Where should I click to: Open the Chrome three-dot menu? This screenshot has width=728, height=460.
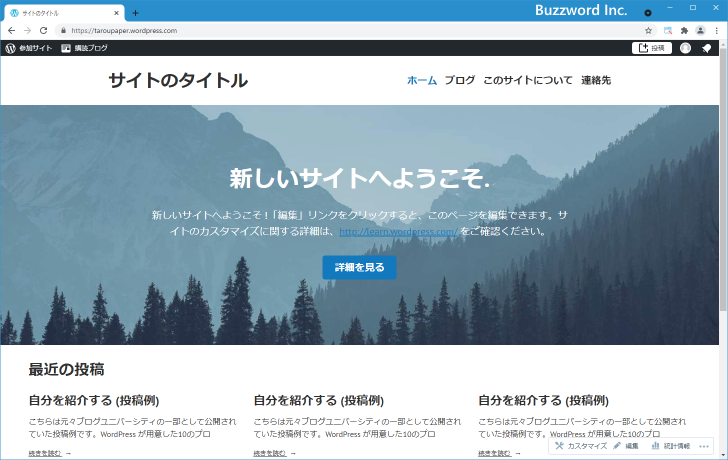(x=716, y=31)
